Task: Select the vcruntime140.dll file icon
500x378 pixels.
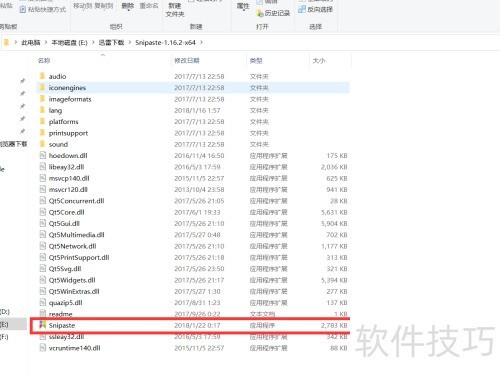Action: pos(42,348)
